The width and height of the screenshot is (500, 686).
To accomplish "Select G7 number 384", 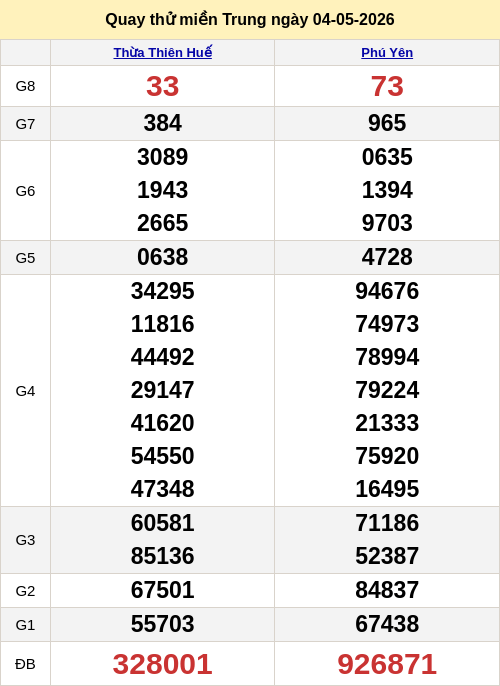I will [x=163, y=123].
